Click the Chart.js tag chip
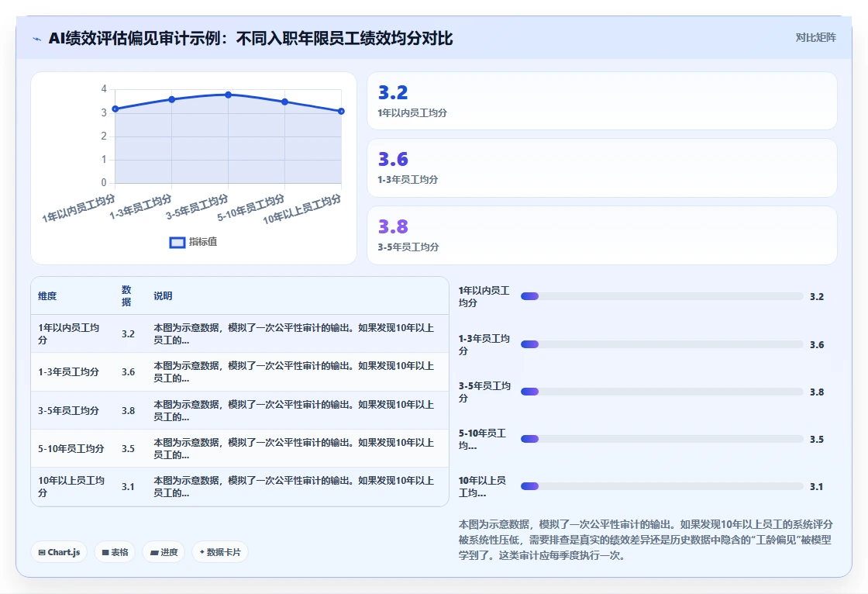868x594 pixels. click(59, 552)
